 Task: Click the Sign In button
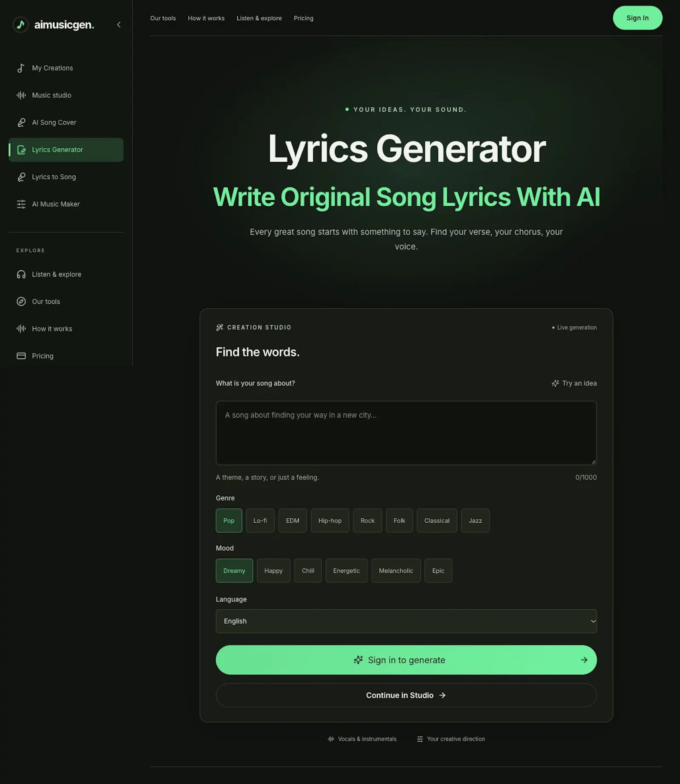click(x=637, y=18)
